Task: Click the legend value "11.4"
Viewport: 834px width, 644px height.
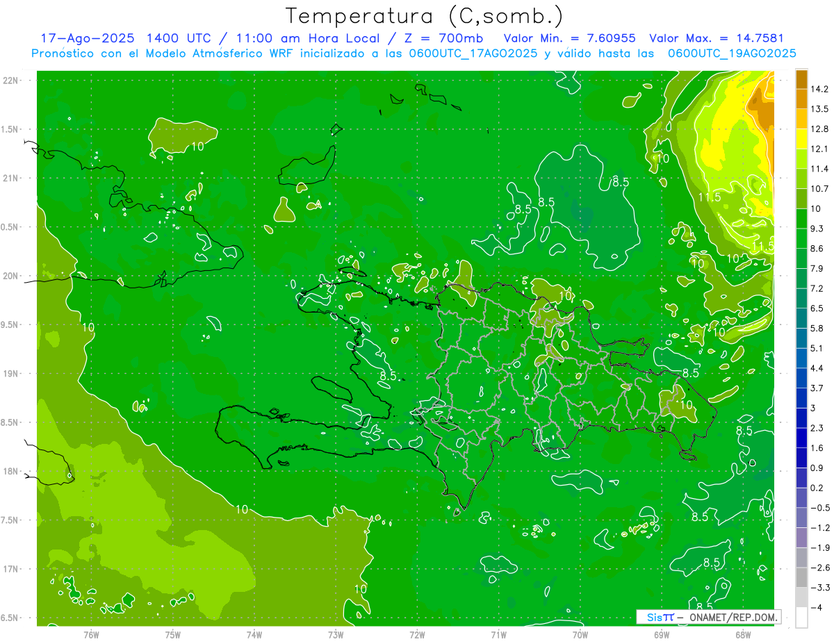Action: tap(820, 169)
